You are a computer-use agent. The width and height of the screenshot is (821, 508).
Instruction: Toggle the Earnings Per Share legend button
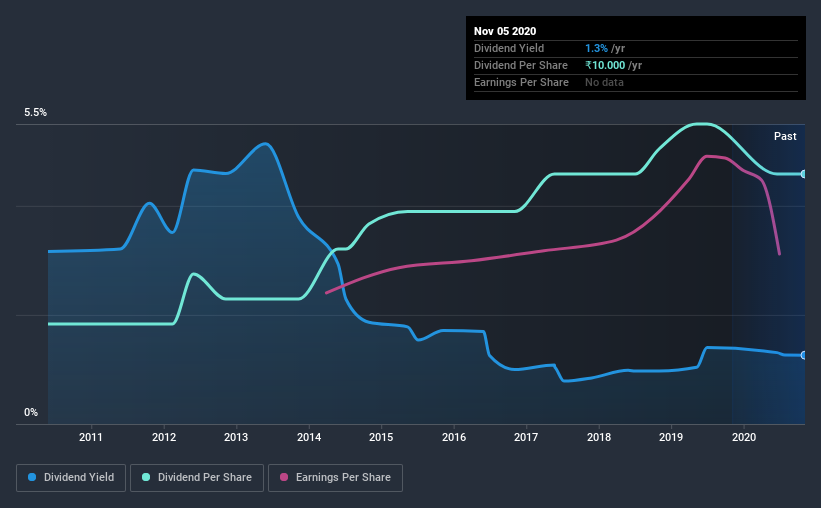tap(335, 478)
